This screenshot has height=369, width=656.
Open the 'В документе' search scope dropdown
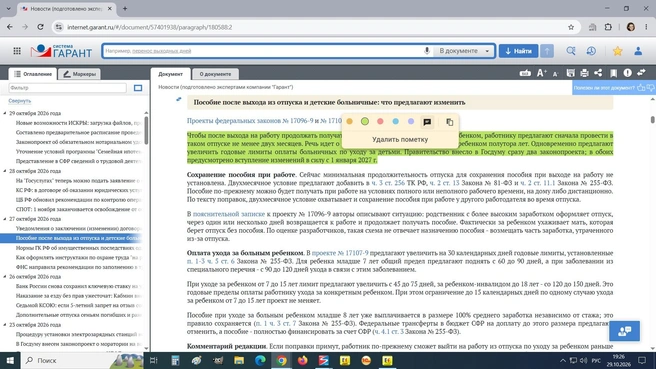coord(464,51)
